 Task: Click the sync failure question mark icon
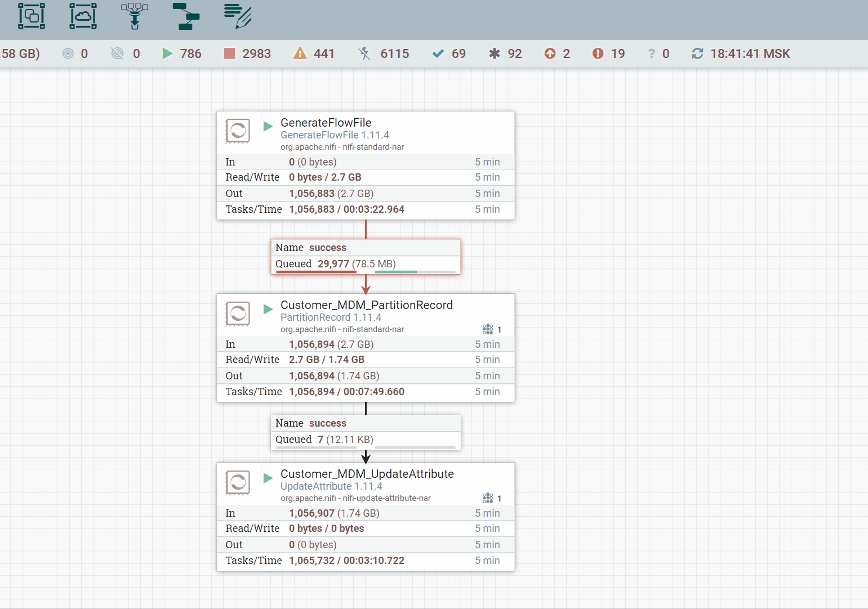tap(652, 53)
